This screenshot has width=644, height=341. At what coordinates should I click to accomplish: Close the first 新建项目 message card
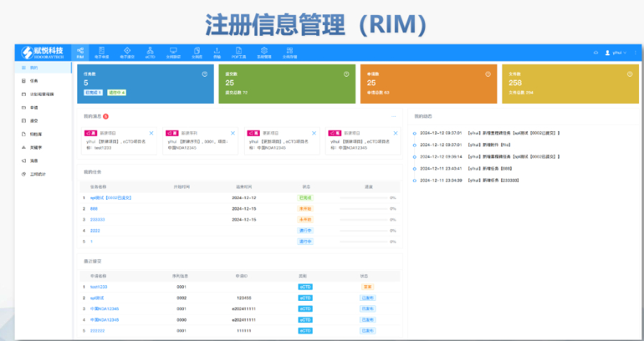[151, 133]
